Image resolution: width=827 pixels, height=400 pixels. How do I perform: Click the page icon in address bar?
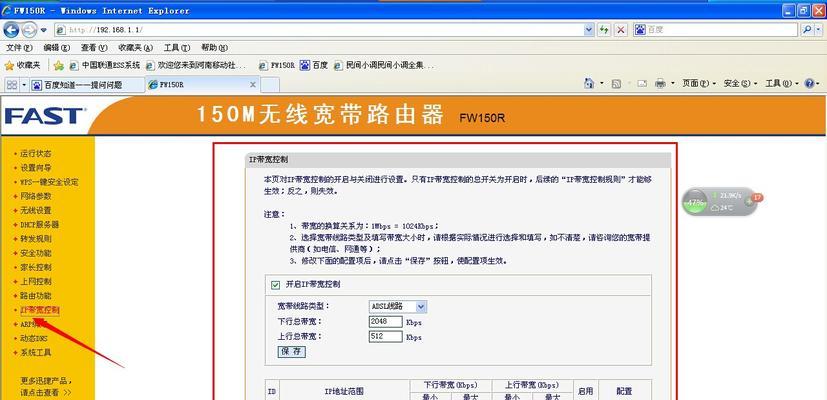(x=61, y=30)
